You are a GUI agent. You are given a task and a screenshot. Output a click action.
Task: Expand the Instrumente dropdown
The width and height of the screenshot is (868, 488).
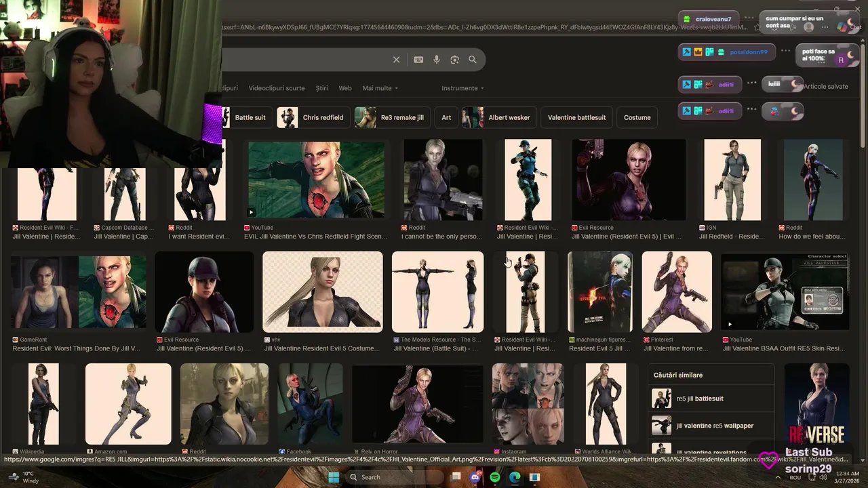tap(462, 88)
